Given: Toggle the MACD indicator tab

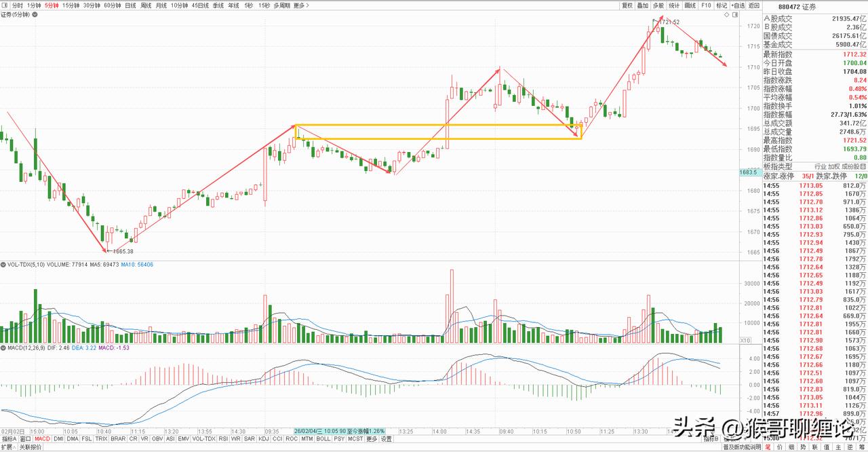Looking at the screenshot, I should (x=43, y=439).
